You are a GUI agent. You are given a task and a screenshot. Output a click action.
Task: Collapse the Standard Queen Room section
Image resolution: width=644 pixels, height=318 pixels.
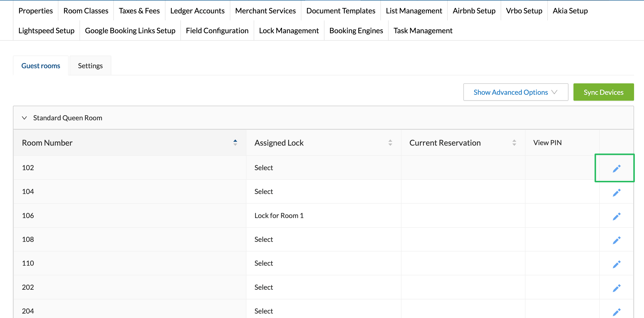(x=24, y=118)
